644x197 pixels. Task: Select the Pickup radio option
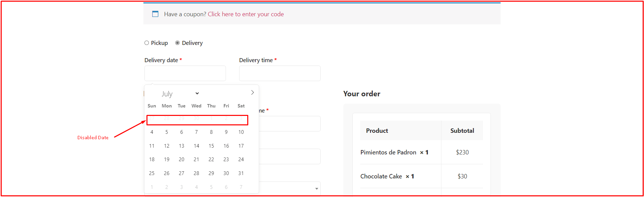(x=146, y=43)
